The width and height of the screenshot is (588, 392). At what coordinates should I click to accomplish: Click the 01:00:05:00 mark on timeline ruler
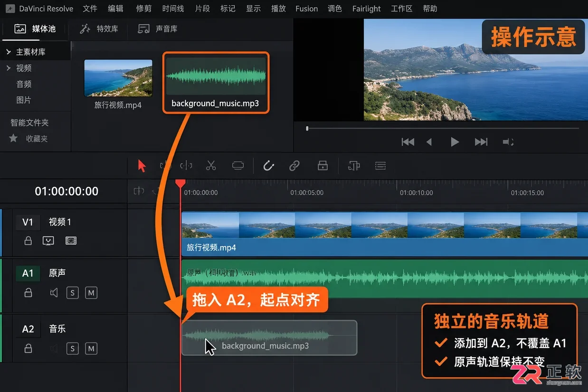click(307, 193)
